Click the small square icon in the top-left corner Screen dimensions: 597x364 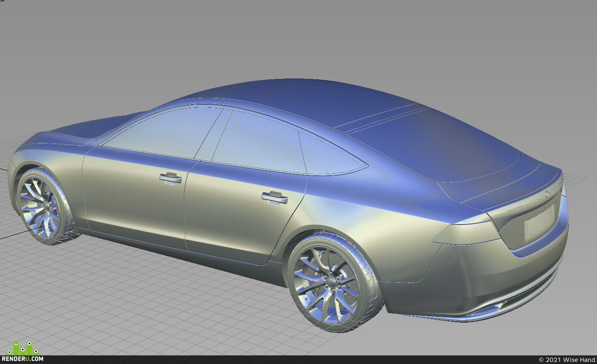[2, 1]
